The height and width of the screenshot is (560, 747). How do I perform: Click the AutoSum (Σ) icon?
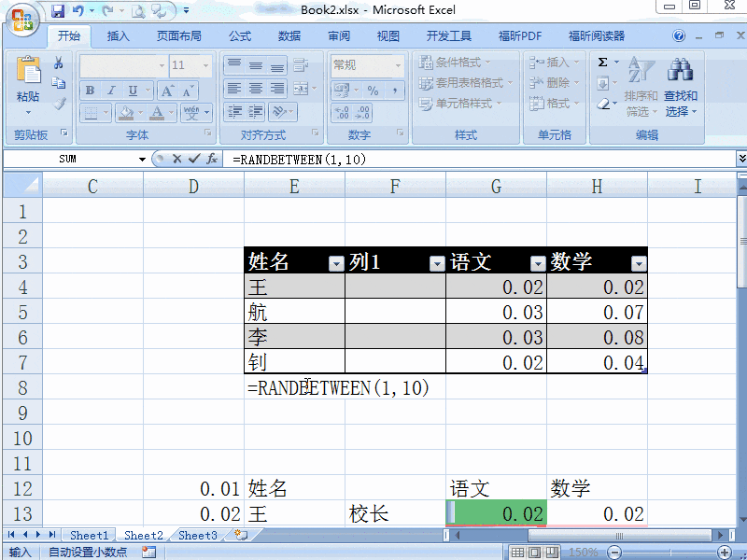pos(602,60)
